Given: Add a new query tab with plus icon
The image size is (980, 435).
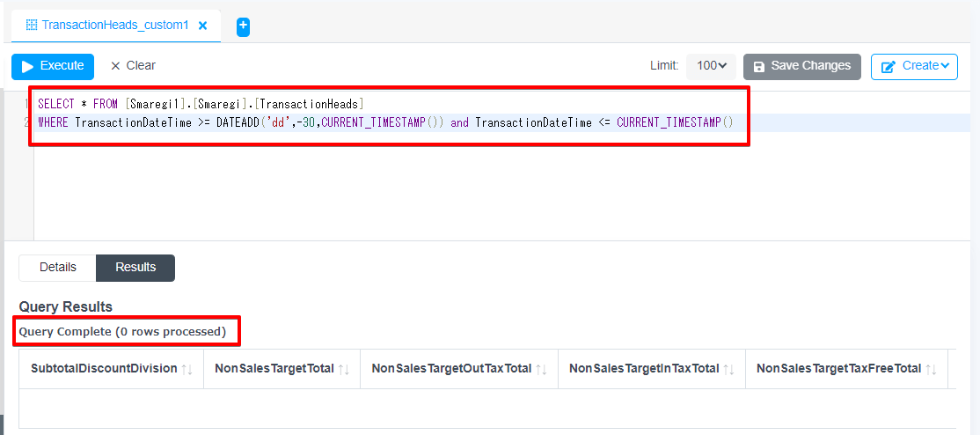Looking at the screenshot, I should coord(243,26).
